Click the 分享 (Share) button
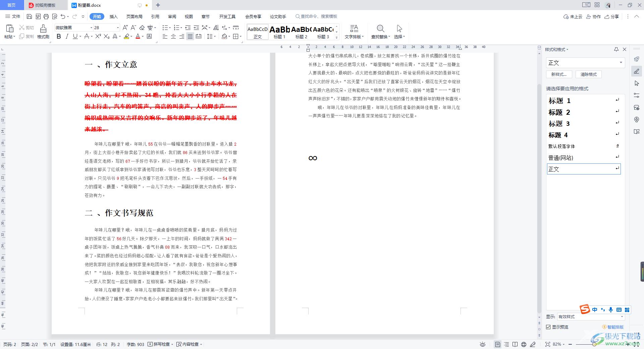644x349 pixels. pos(612,16)
